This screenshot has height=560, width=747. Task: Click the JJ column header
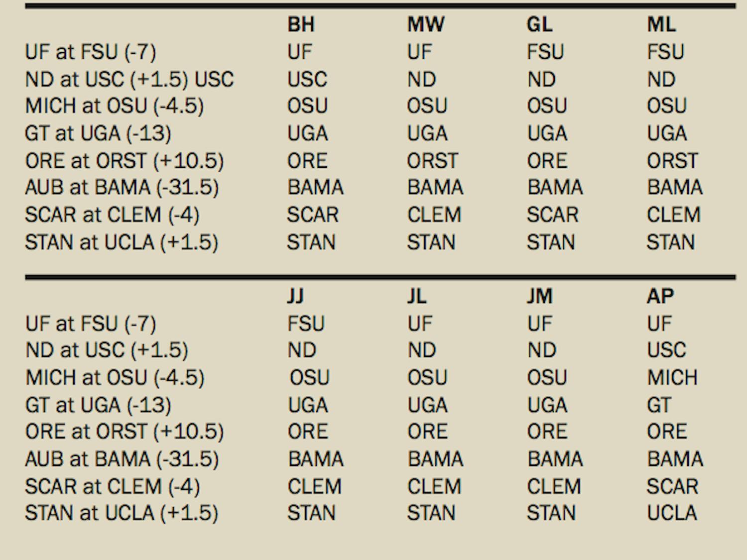[x=295, y=296]
